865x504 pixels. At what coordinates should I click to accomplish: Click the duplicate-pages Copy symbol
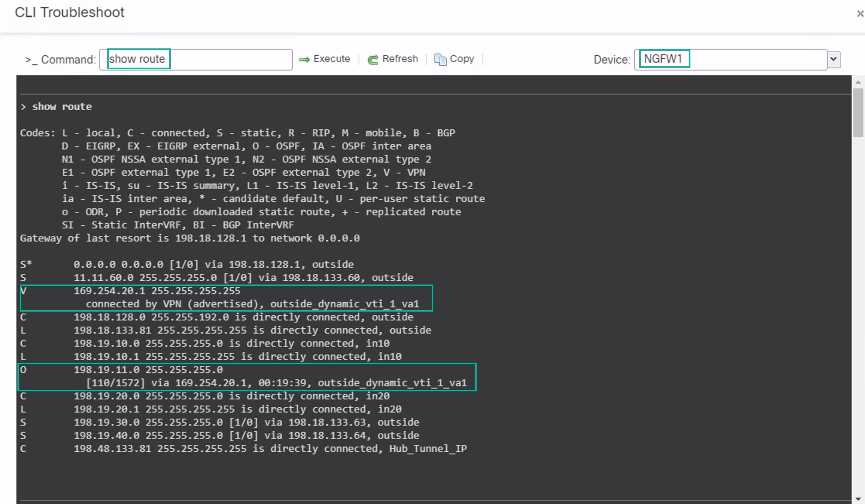(x=440, y=59)
